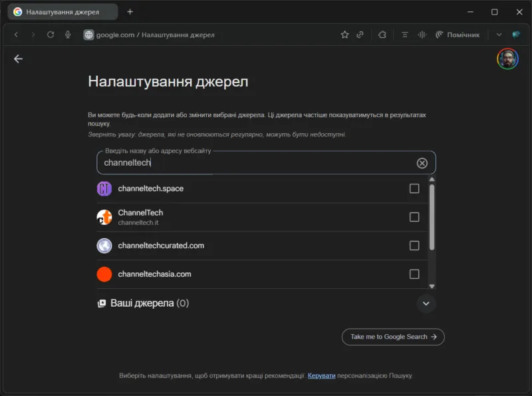The image size is (532, 396).
Task: Open the Помічник assistant button
Action: 458,35
